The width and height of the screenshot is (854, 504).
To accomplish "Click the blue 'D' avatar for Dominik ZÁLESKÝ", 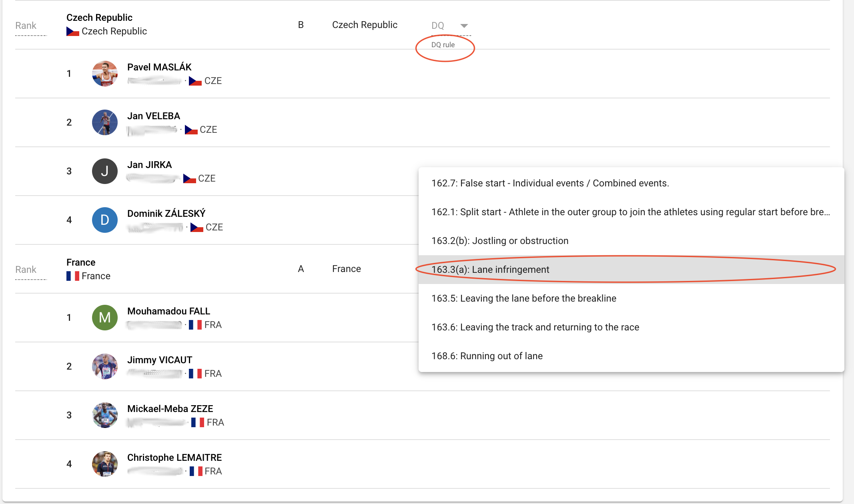I will (104, 220).
